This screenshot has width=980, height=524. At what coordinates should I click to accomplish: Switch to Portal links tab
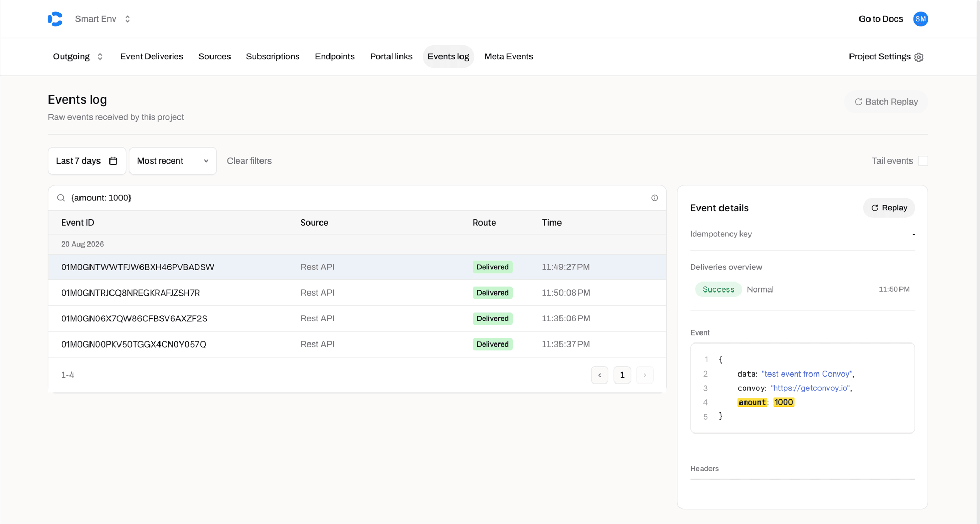coord(391,57)
